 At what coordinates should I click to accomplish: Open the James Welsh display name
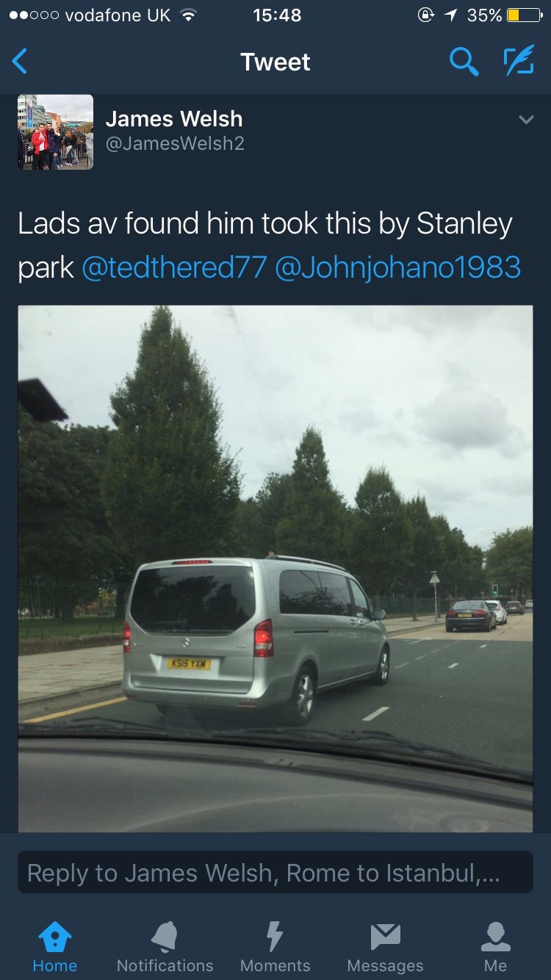point(174,118)
